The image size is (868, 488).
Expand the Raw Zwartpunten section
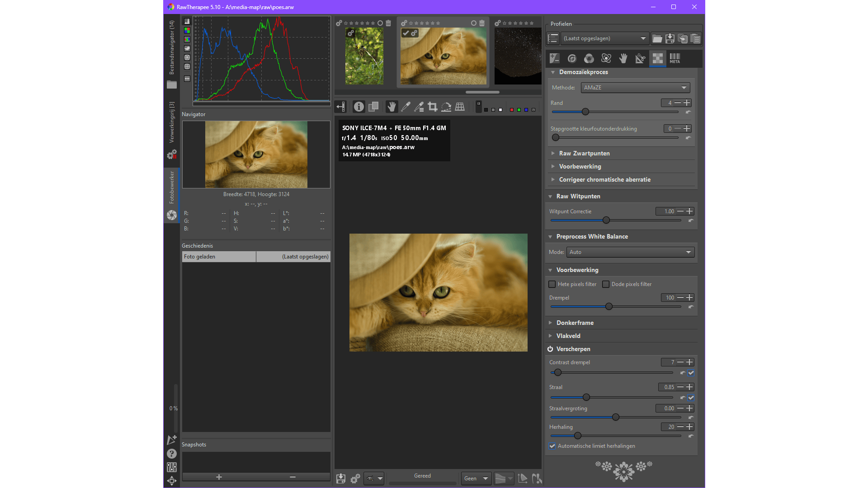[x=584, y=154]
